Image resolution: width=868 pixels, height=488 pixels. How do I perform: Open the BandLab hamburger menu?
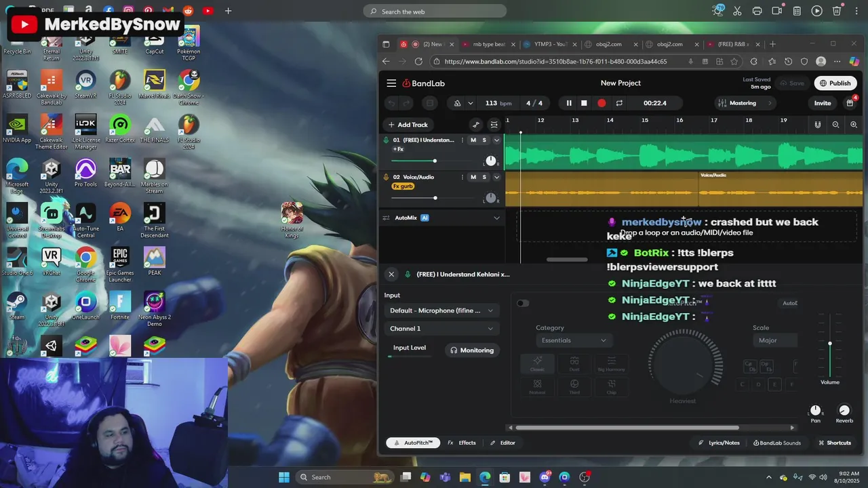(x=391, y=83)
